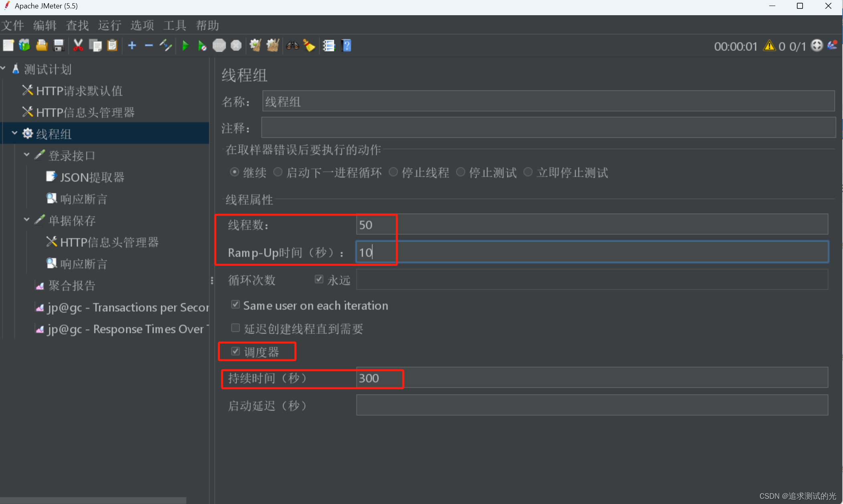Toggle Same user on each iteration checkbox
This screenshot has width=843, height=504.
[235, 305]
